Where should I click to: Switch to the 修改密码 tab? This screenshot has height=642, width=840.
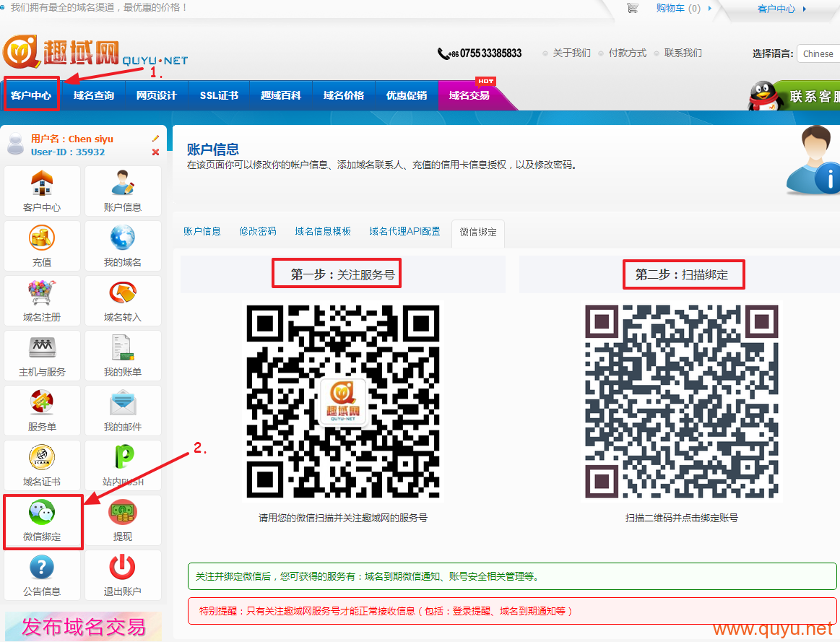[258, 231]
